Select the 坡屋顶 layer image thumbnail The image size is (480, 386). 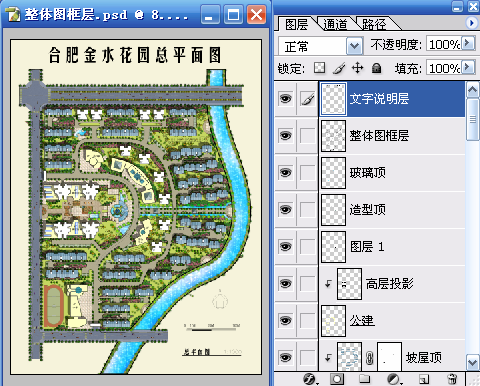349,357
